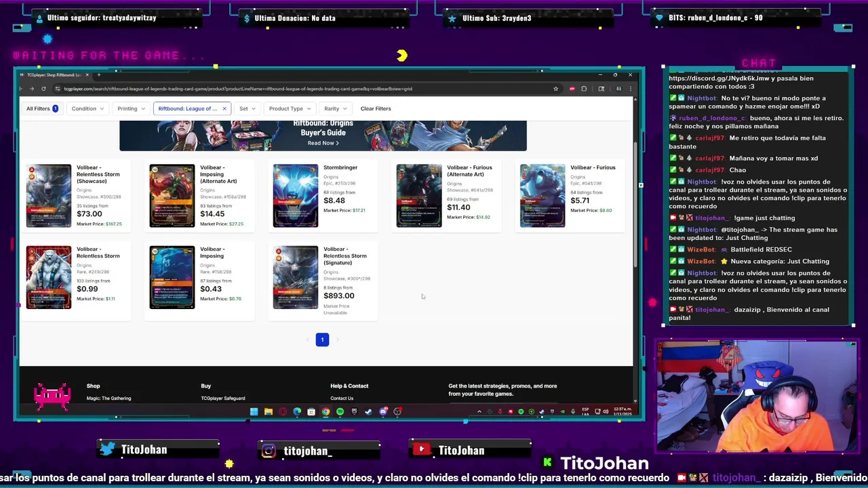Open Volibear Imposing $0.43 card image

point(172,277)
